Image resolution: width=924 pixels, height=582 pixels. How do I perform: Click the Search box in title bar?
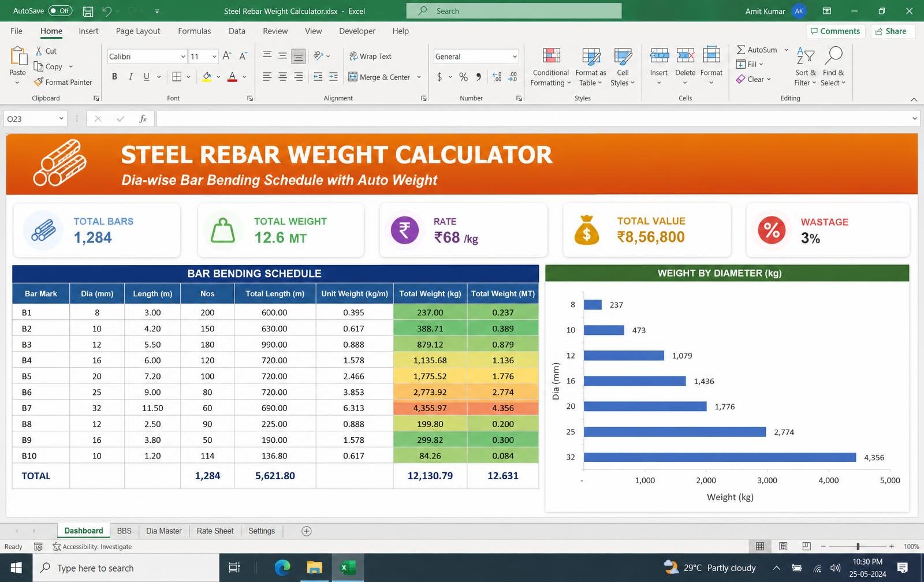[x=514, y=11]
